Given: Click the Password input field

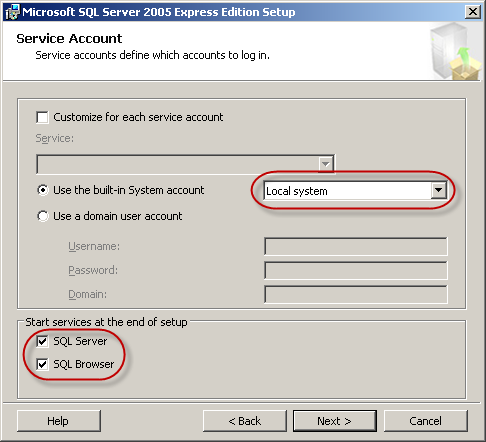Looking at the screenshot, I should 356,270.
